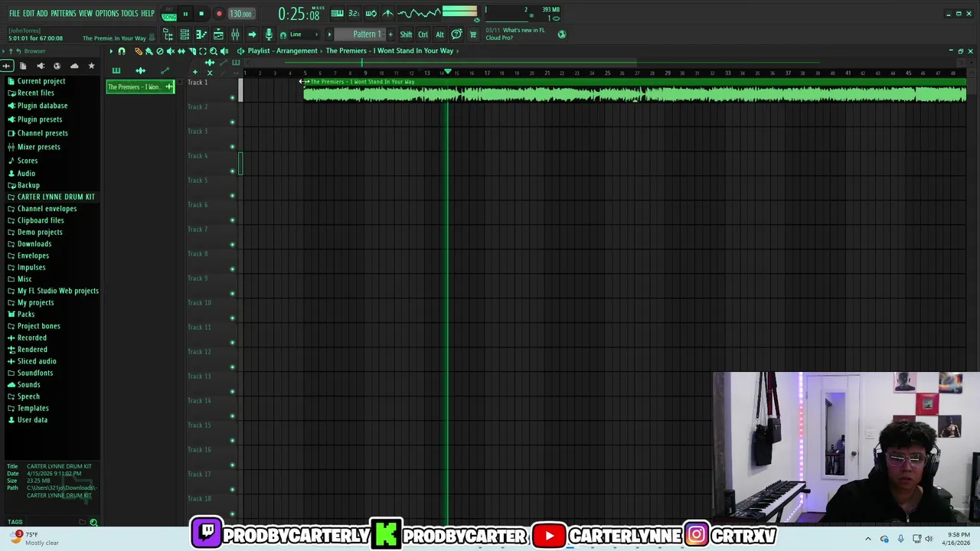
Task: Open the Channel rack view icon
Action: (185, 34)
